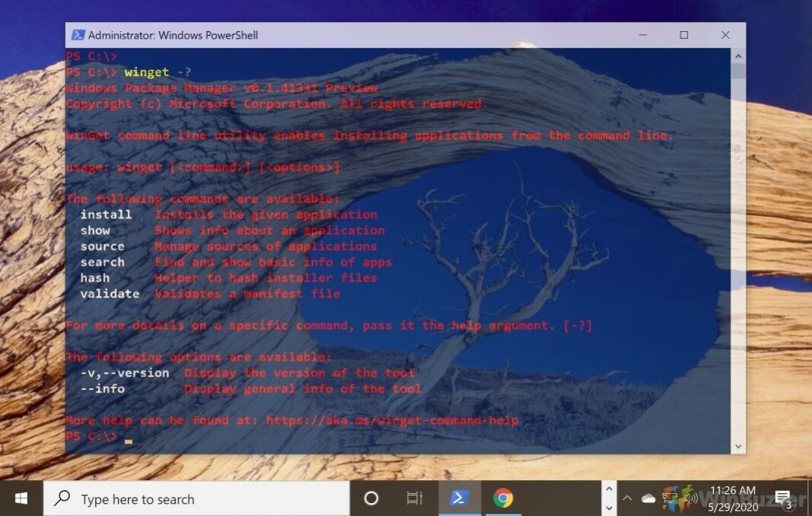Click 'Shows info about an application' text
This screenshot has height=516, width=812.
click(x=269, y=231)
